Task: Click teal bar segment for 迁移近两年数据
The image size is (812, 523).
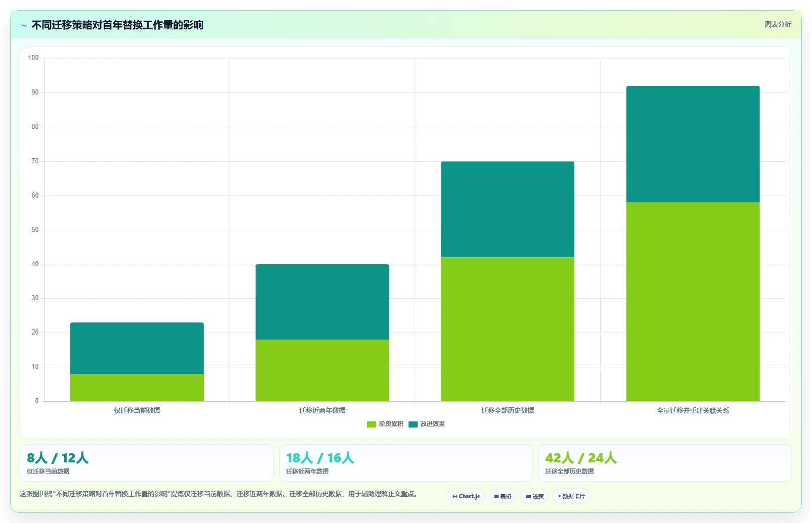Action: click(x=322, y=302)
